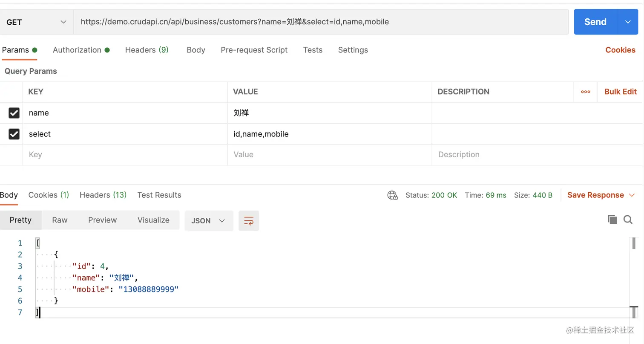Open the response Cookies (1) tab
Screen dimensions: 644x344
[49, 195]
